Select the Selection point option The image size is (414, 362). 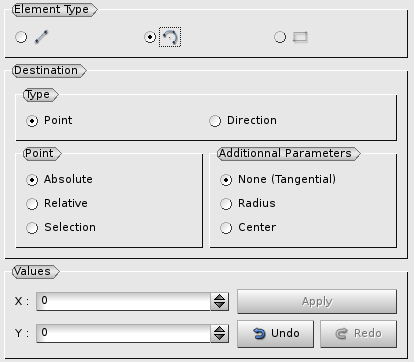[61, 228]
